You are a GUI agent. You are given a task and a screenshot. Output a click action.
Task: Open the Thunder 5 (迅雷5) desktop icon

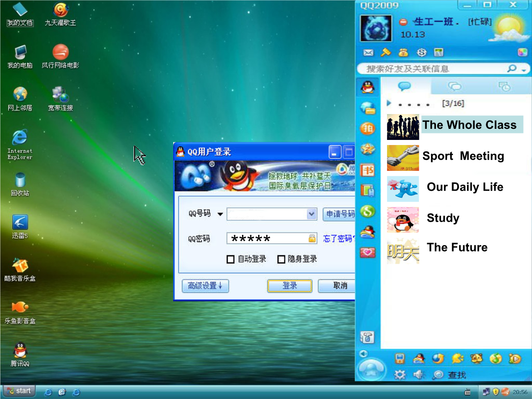(x=20, y=223)
